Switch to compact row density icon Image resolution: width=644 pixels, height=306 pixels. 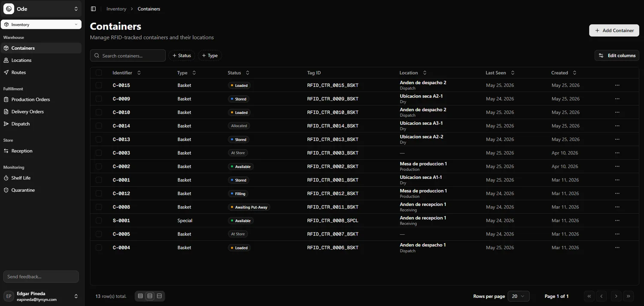pyautogui.click(x=140, y=296)
